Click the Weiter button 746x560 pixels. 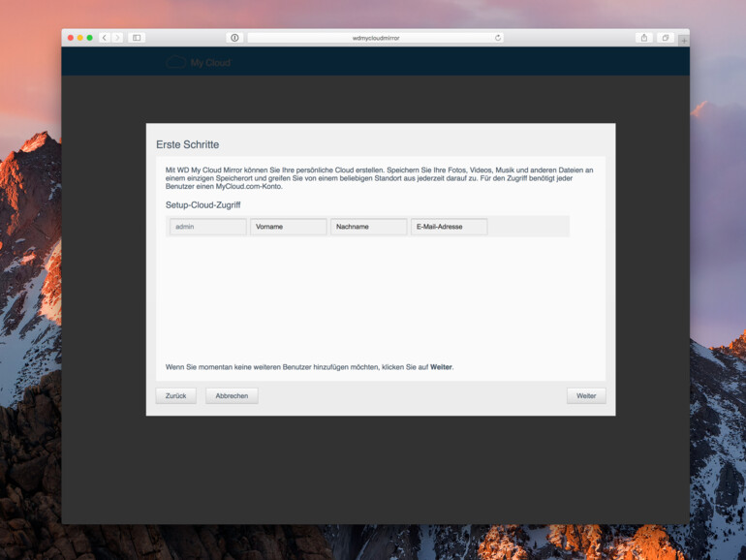(586, 396)
